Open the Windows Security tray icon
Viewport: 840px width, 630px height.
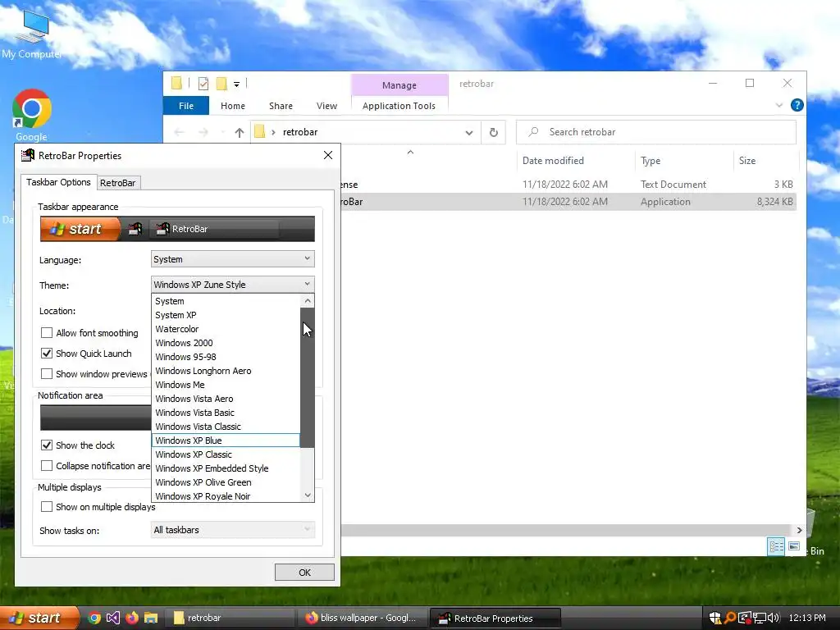[714, 618]
